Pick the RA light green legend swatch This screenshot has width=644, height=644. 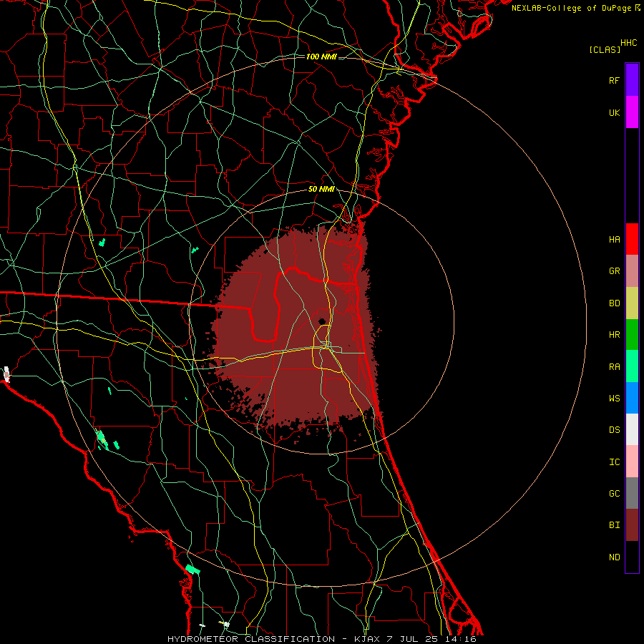tap(632, 366)
